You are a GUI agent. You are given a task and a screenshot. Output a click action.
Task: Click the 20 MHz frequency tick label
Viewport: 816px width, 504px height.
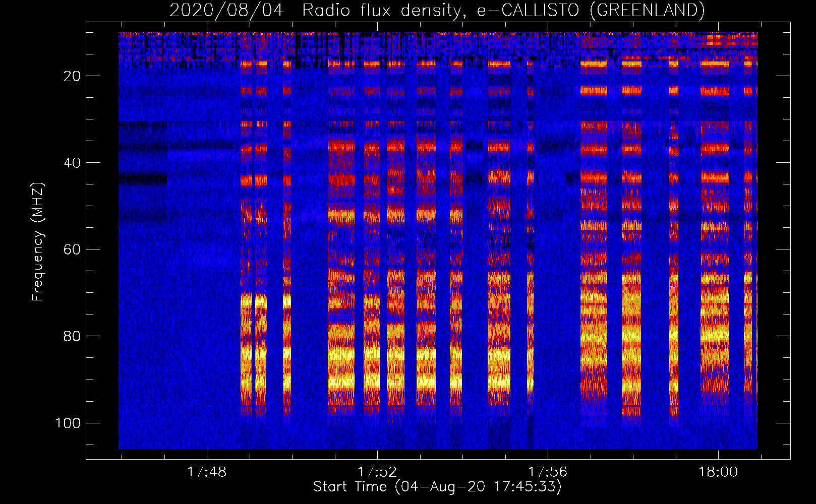pos(73,76)
